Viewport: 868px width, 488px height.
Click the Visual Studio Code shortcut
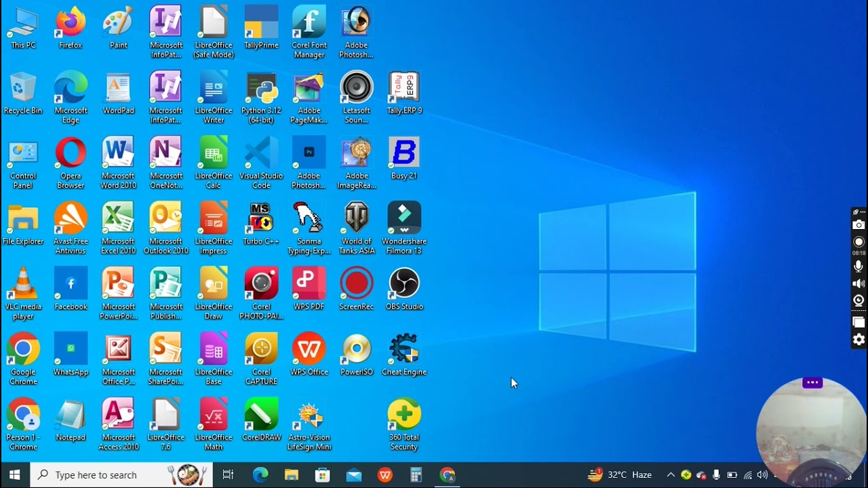(x=261, y=163)
